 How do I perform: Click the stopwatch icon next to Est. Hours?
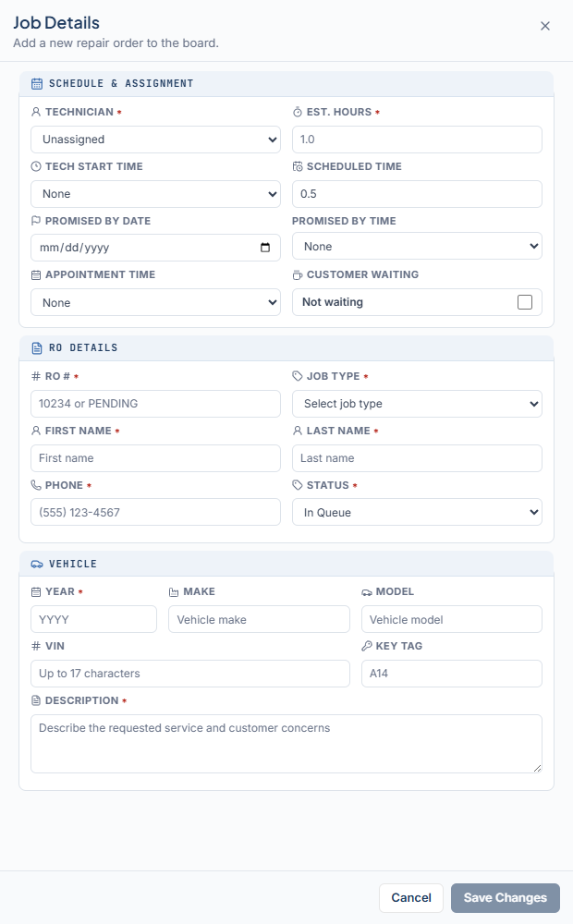pyautogui.click(x=297, y=112)
